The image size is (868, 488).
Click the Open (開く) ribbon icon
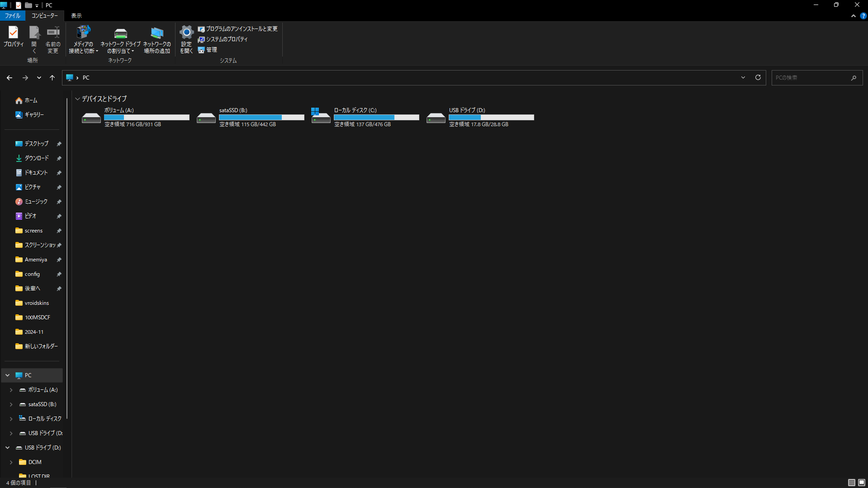point(34,40)
